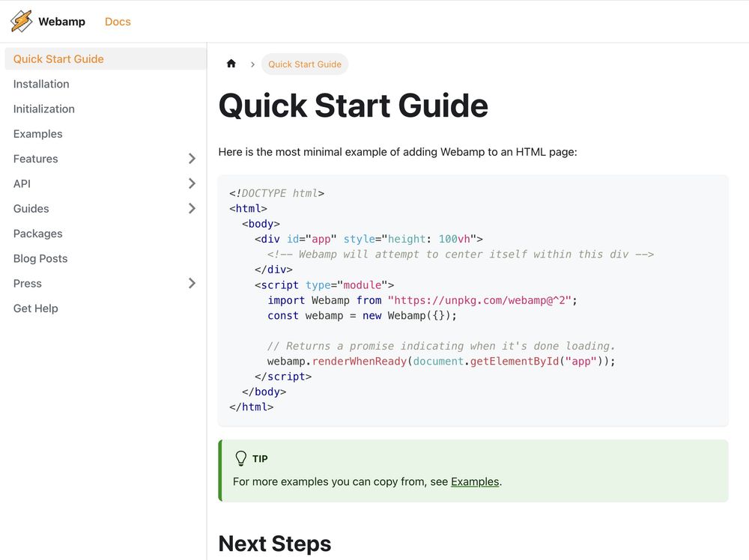Viewport: 749px width, 560px height.
Task: Click the Webamp brand name in the navbar
Action: point(61,22)
